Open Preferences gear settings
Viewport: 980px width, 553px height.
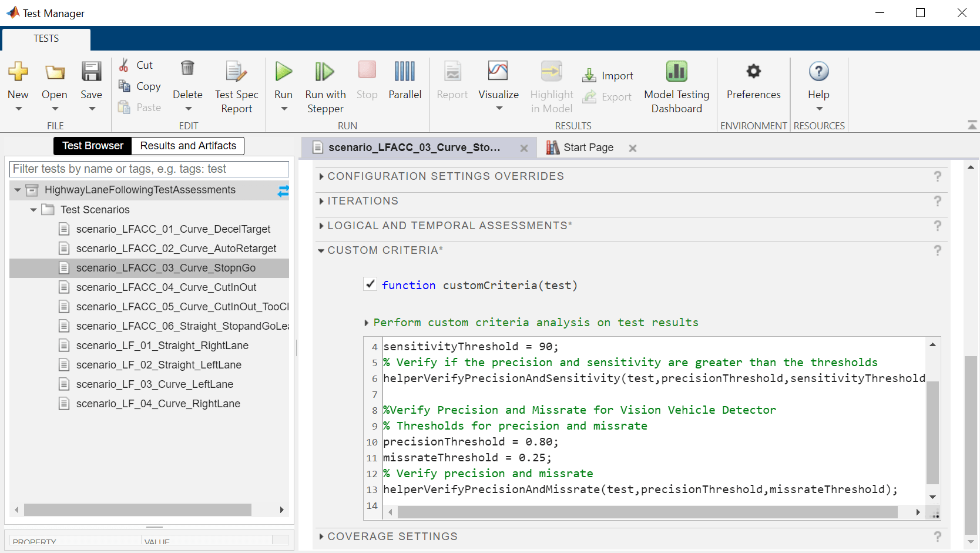[753, 72]
